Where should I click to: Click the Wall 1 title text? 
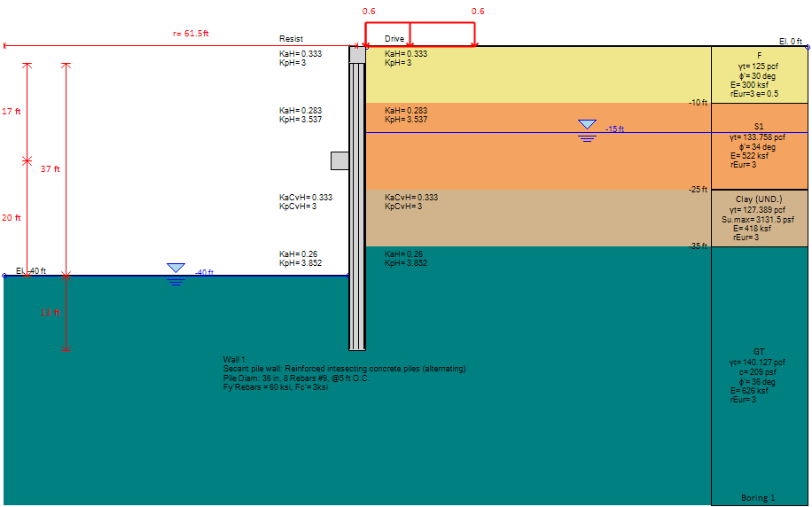click(234, 359)
